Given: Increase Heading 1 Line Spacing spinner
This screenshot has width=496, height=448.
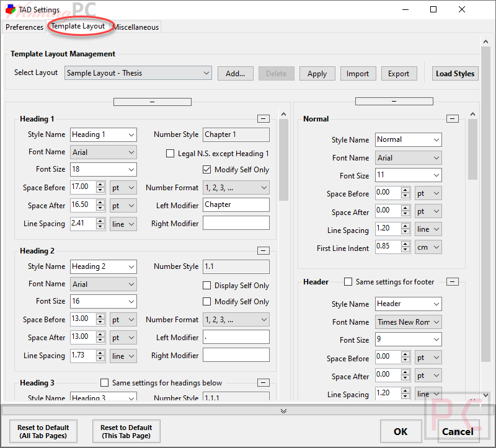Looking at the screenshot, I should (x=100, y=221).
